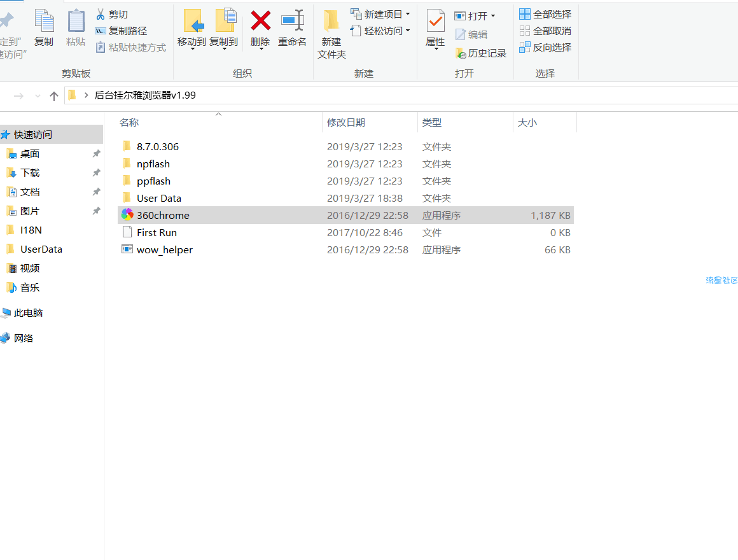
Task: Open UserData folder in sidebar
Action: pos(41,249)
